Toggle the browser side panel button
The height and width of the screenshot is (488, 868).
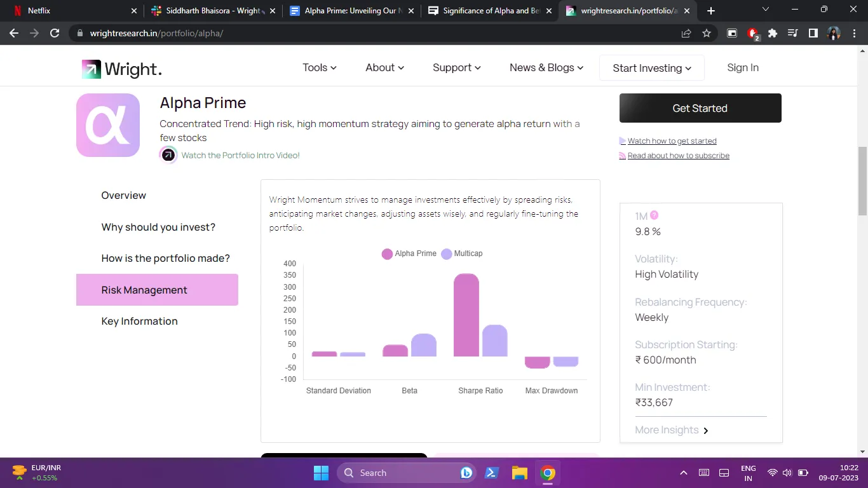point(813,33)
